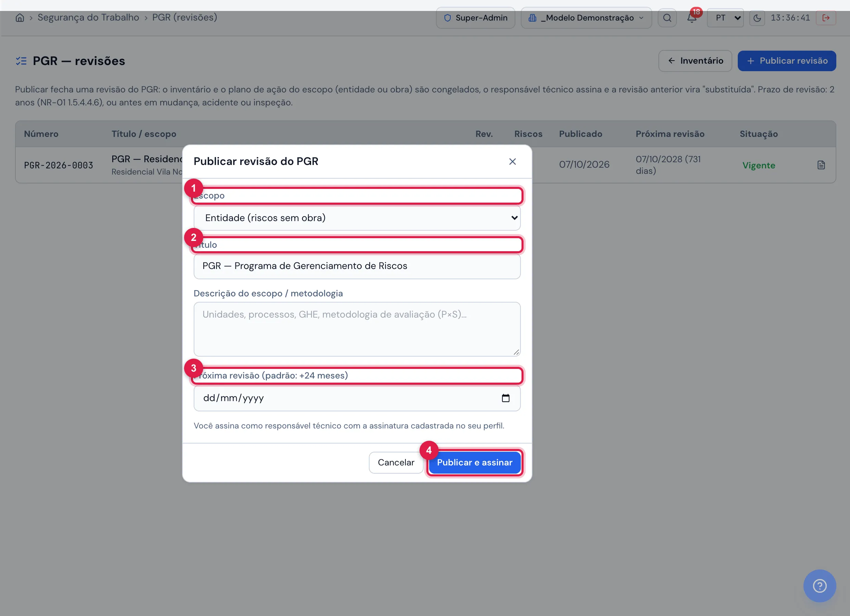Open the PT language selector

pyautogui.click(x=725, y=18)
